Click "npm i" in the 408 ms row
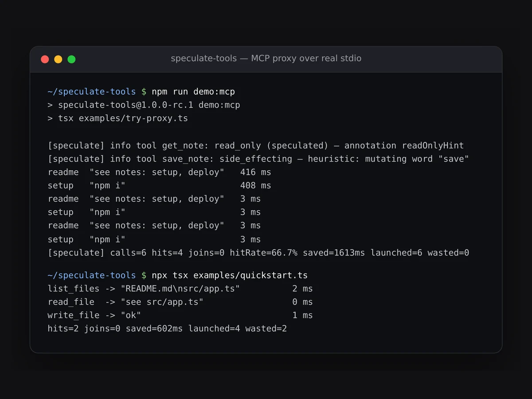 tap(108, 185)
